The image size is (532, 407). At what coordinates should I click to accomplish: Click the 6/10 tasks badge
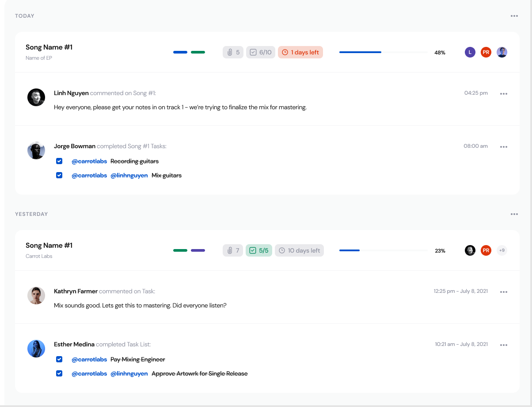click(x=260, y=52)
